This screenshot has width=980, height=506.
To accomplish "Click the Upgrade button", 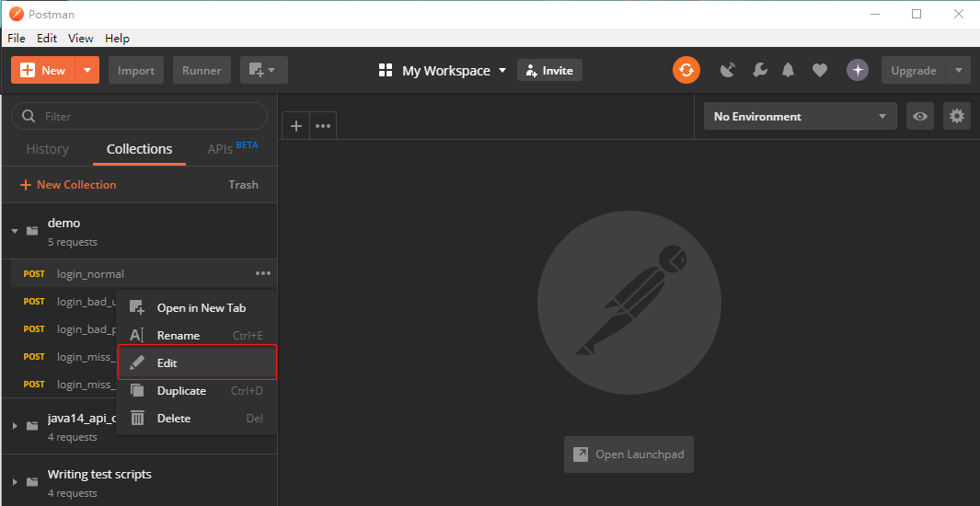I will 914,70.
